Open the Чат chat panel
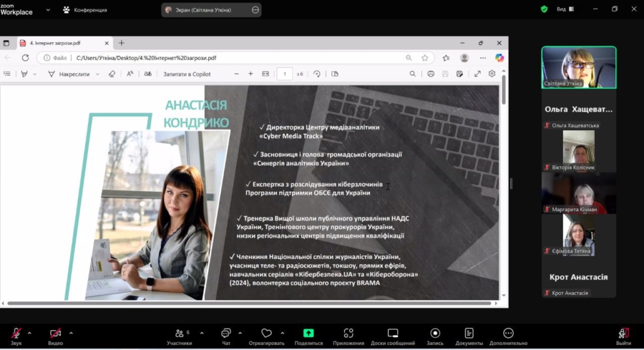The image size is (644, 350). 226,334
